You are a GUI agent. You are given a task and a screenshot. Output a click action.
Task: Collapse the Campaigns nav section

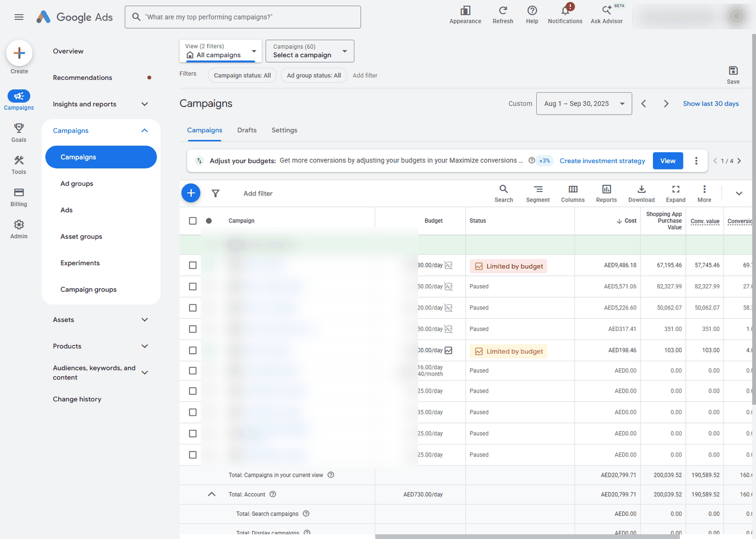pyautogui.click(x=145, y=131)
